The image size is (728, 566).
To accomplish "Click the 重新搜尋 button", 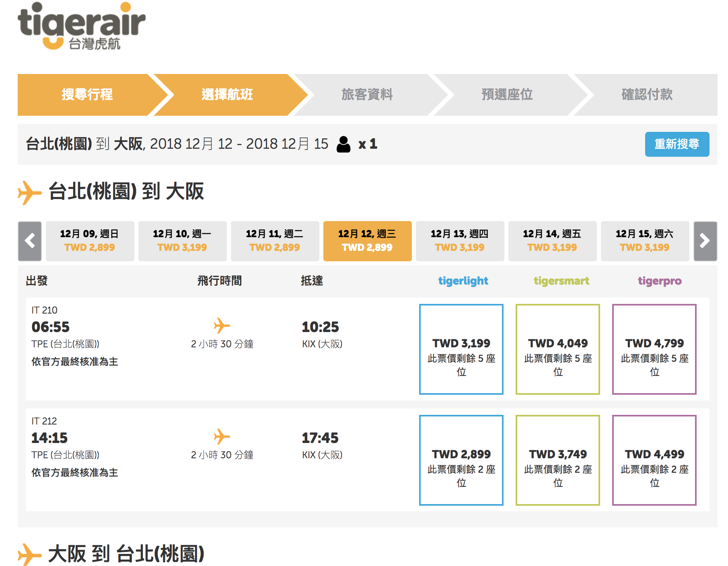I will (677, 144).
